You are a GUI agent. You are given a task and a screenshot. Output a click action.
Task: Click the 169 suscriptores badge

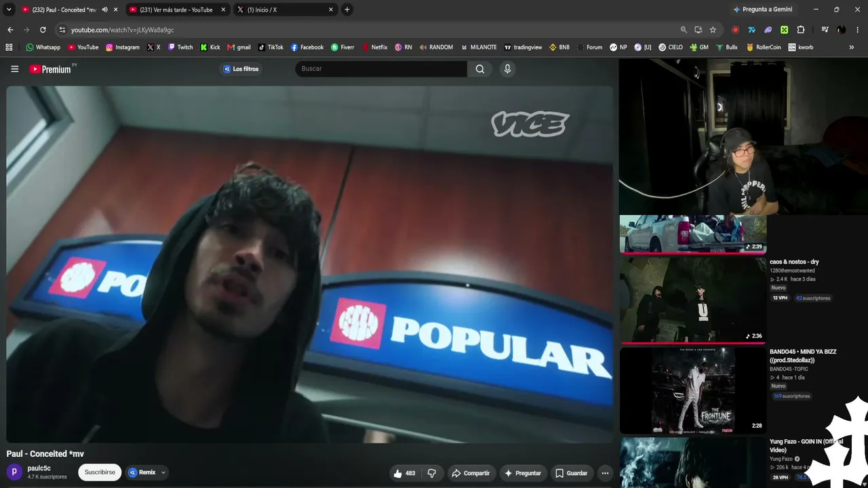pos(791,396)
